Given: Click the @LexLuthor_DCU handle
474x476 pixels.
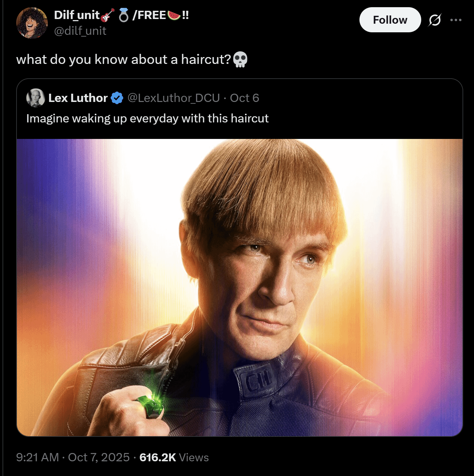Looking at the screenshot, I should coord(173,98).
